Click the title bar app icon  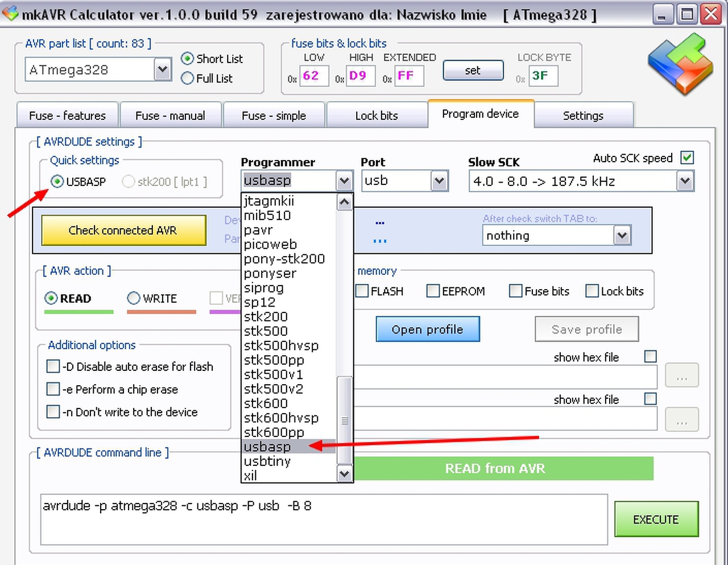pos(11,13)
